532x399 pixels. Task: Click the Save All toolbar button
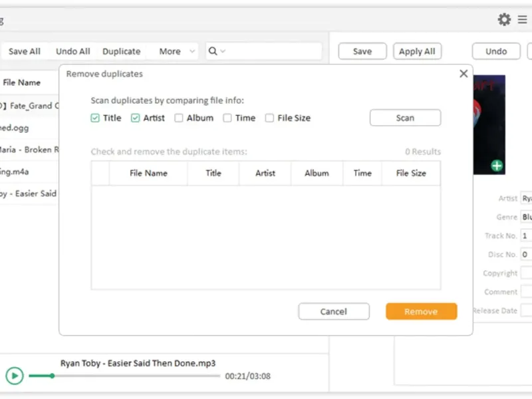25,51
